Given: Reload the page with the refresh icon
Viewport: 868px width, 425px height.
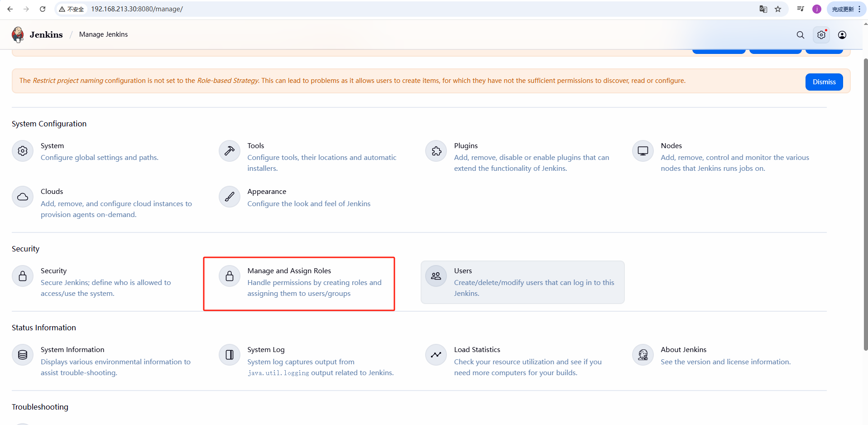Looking at the screenshot, I should [x=43, y=9].
